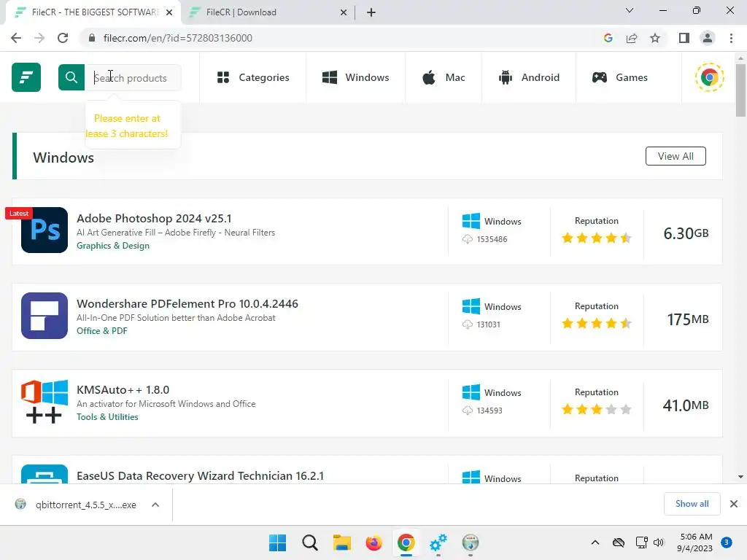
Task: Click Windows platform icon in KMSAuto++ row
Action: (471, 392)
